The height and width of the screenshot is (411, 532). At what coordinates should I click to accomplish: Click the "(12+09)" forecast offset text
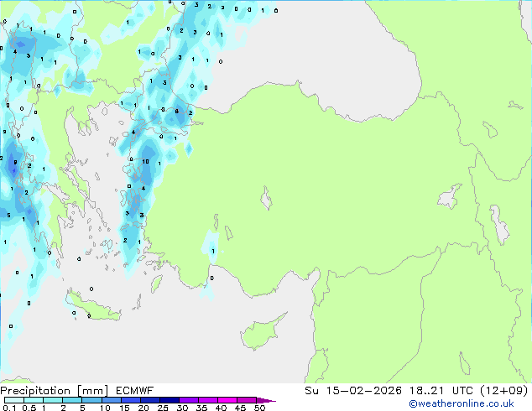[503, 391]
